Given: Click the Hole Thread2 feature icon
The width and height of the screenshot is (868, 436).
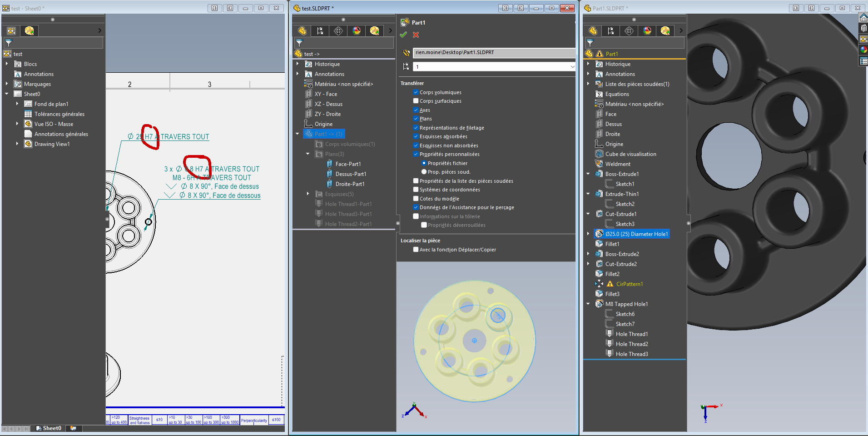Looking at the screenshot, I should (610, 344).
